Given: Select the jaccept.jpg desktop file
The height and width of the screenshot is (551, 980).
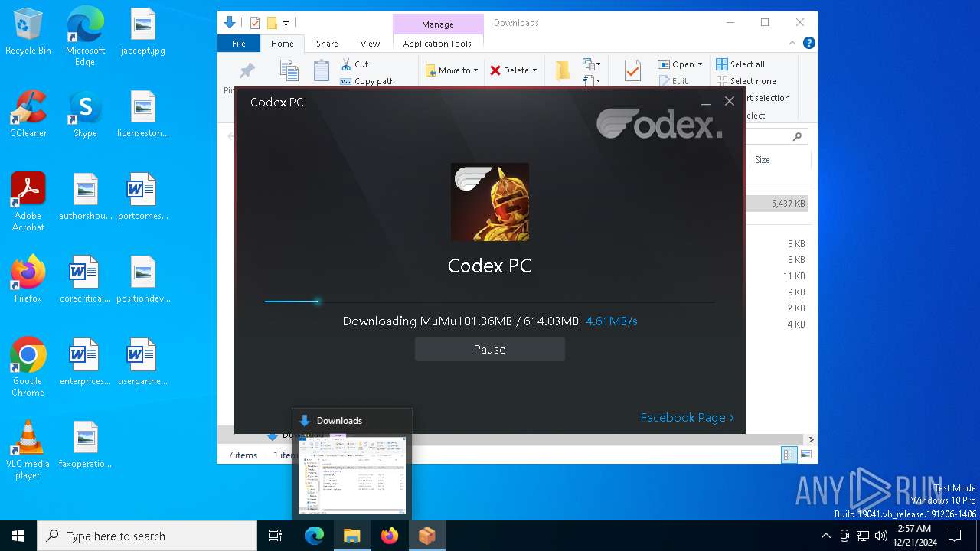Looking at the screenshot, I should [142, 32].
